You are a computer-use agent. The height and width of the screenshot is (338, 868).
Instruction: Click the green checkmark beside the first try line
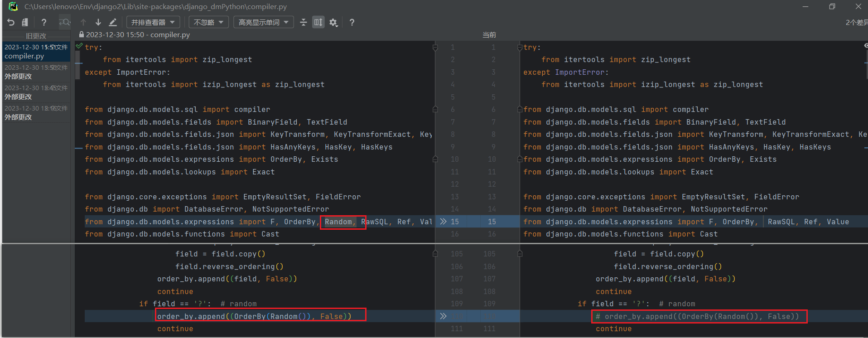coord(79,46)
